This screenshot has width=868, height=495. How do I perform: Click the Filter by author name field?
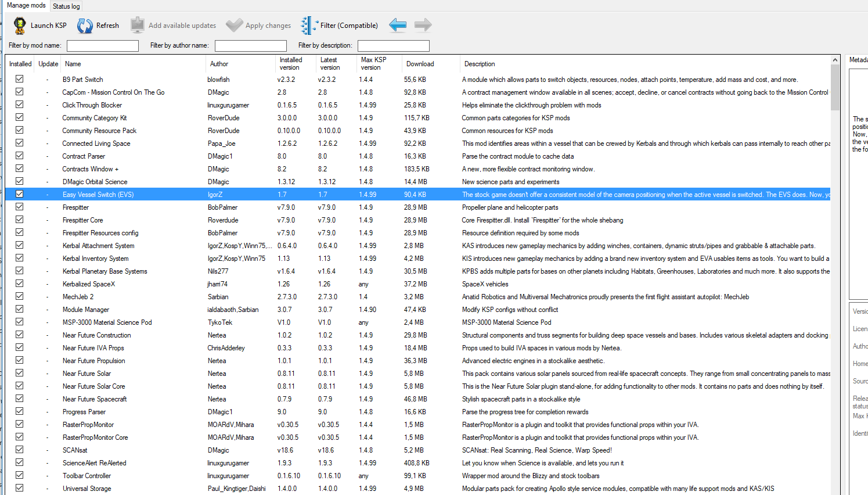pos(251,45)
